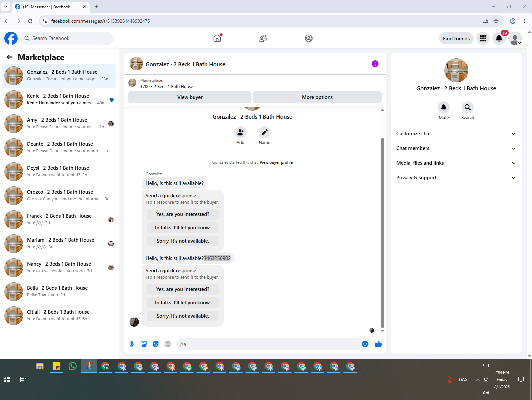The height and width of the screenshot is (400, 532).
Task: Attach a photo with image icon
Action: [144, 344]
